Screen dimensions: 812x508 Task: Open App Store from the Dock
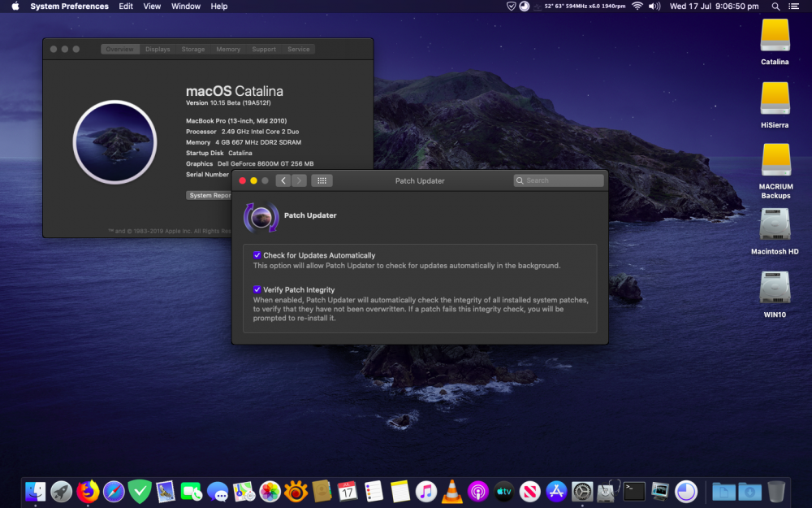click(x=556, y=492)
